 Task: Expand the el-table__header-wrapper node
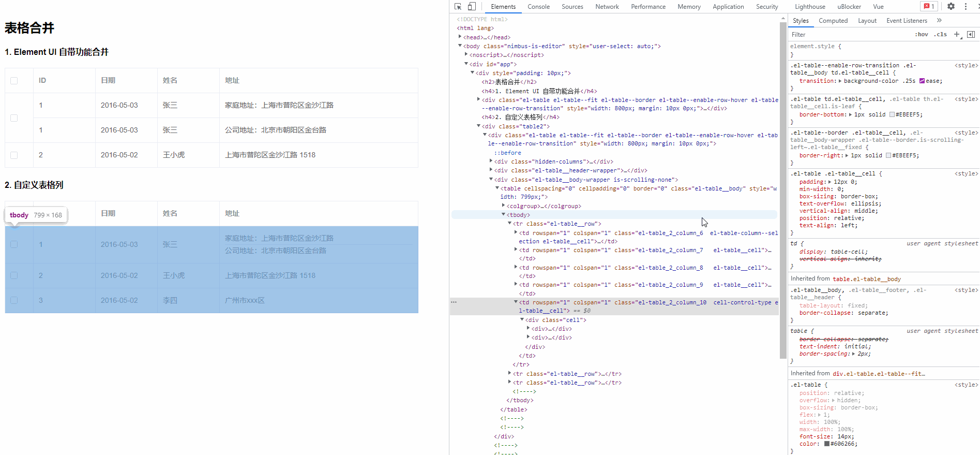click(x=491, y=170)
